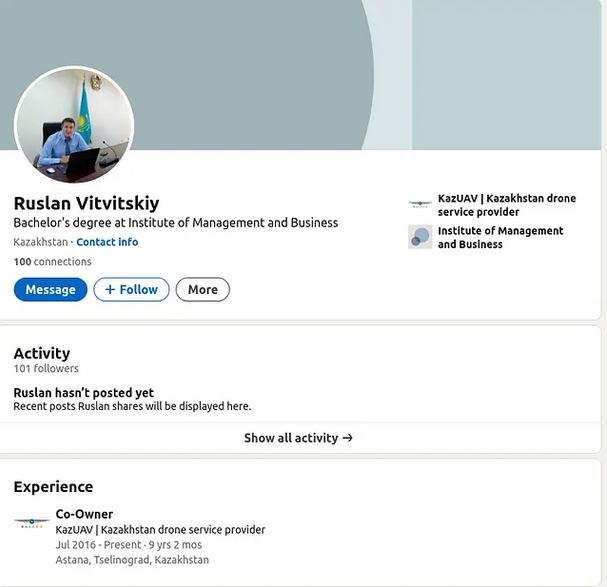View the 100 connections list
The height and width of the screenshot is (587, 607).
click(52, 262)
